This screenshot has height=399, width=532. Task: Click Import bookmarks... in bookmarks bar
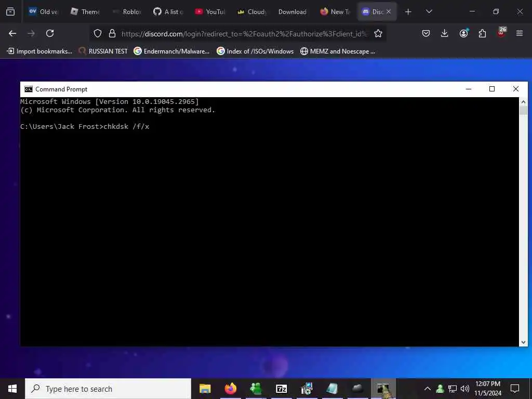pos(39,51)
